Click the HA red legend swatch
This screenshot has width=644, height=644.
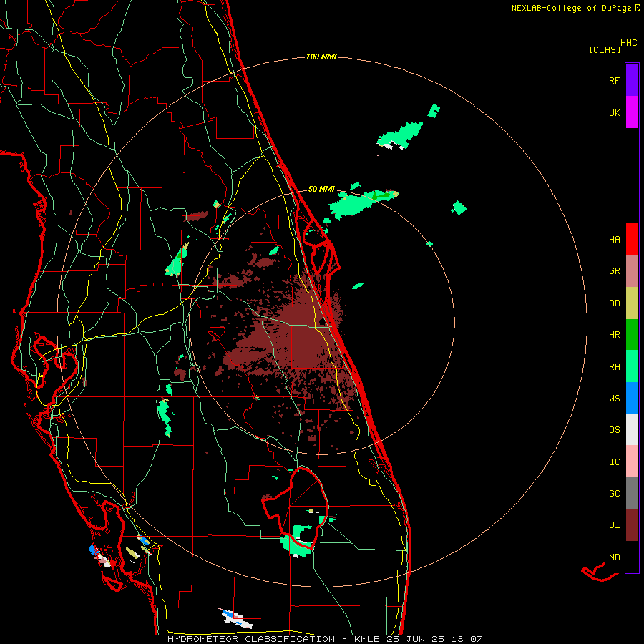tap(632, 239)
